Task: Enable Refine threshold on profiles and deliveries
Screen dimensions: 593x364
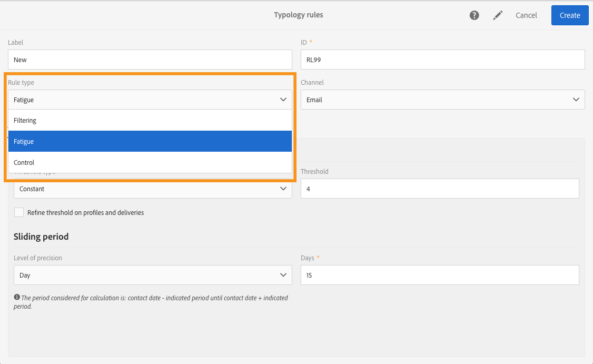Action: 19,212
